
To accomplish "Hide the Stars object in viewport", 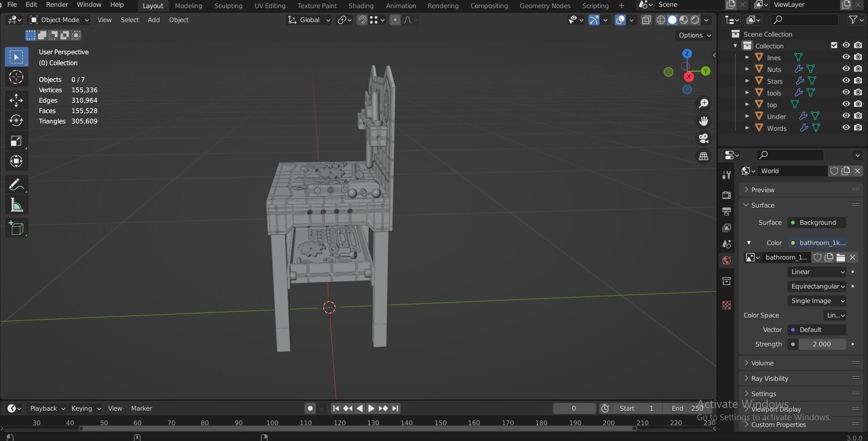I will click(846, 81).
